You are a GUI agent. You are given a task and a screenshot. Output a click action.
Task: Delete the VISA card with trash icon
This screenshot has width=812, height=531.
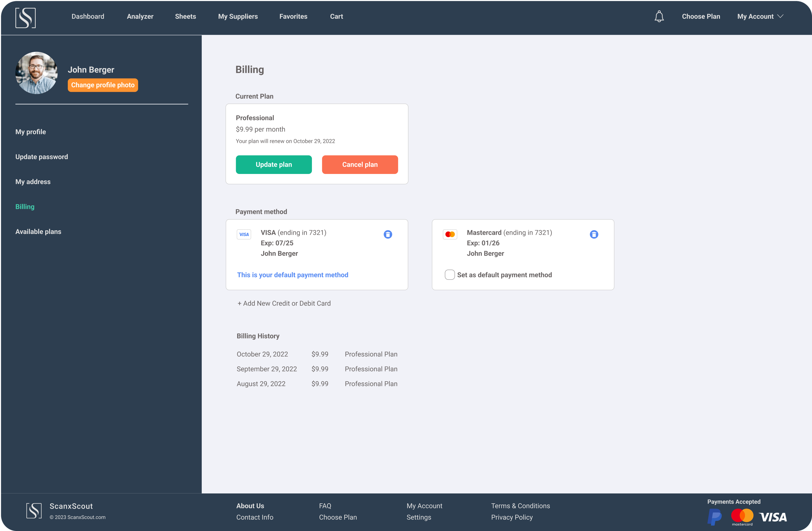pyautogui.click(x=387, y=234)
